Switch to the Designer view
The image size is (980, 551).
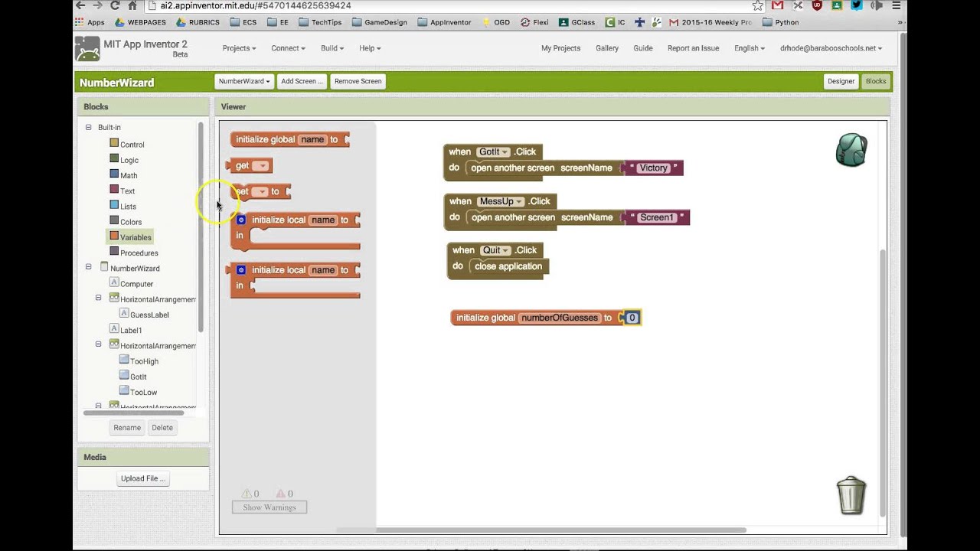(841, 81)
